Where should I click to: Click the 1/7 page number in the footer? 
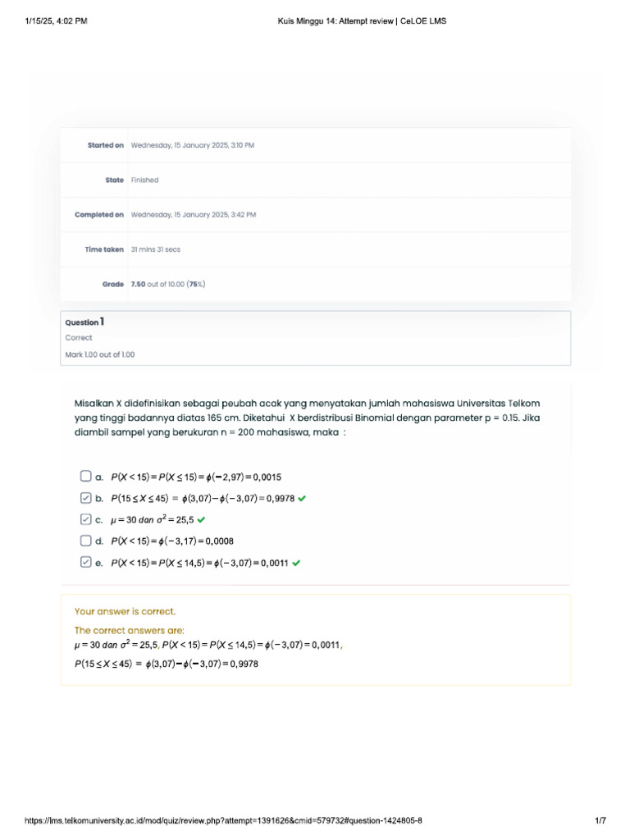click(x=600, y=820)
